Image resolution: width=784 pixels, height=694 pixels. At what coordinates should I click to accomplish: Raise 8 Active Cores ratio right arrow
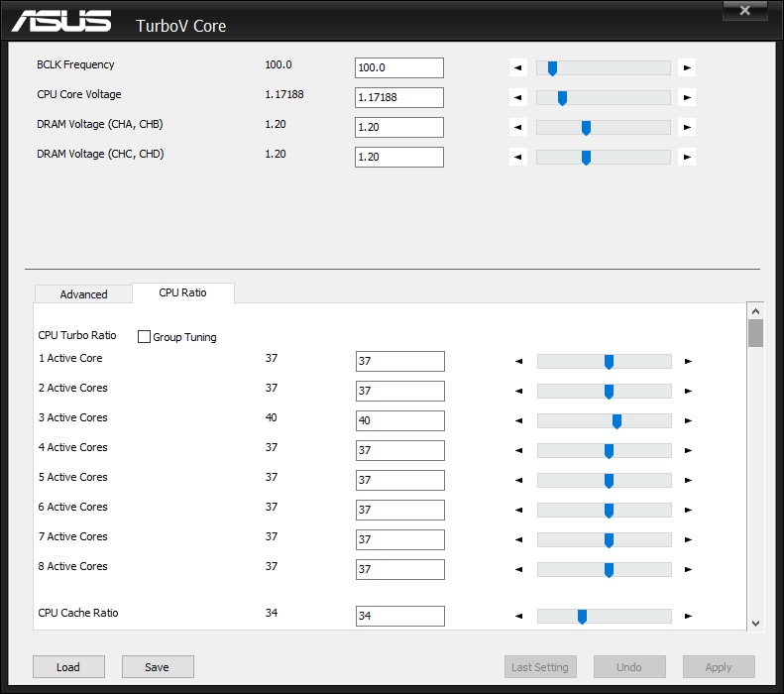(x=688, y=569)
